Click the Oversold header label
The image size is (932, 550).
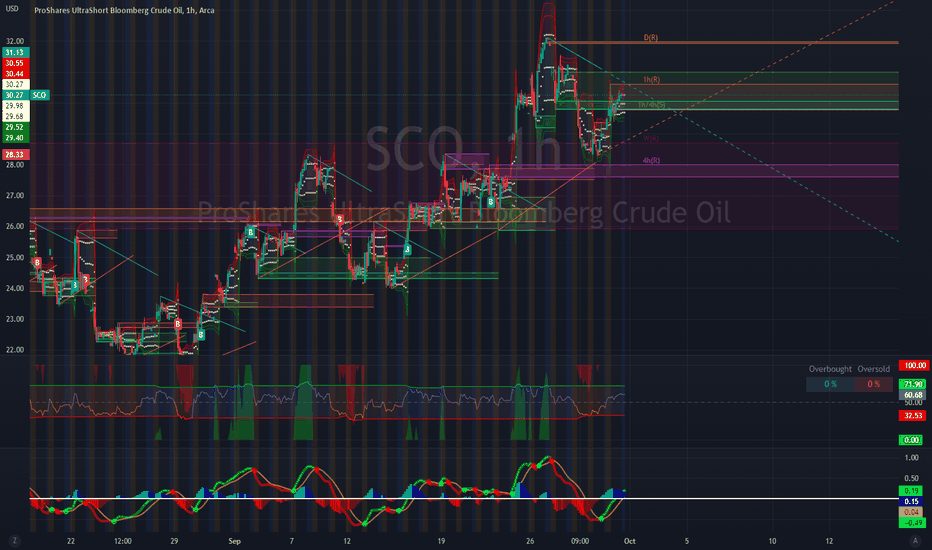[x=874, y=369]
